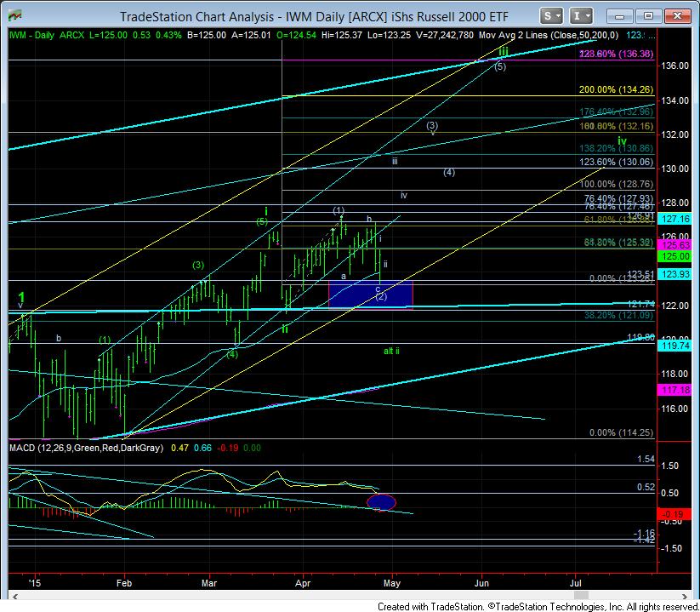This screenshot has height=612, width=700.
Task: Click the '38.20% (121.09)' Fibonacci label
Action: [x=618, y=316]
